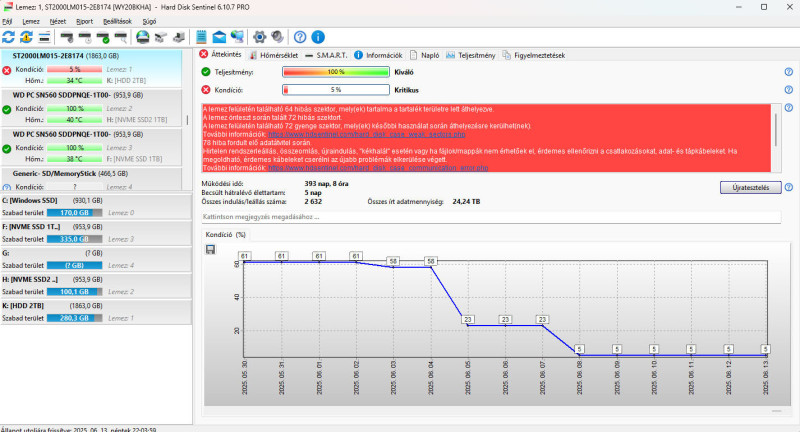
Task: Click the first gray disk toolbar icon
Action: point(66,37)
